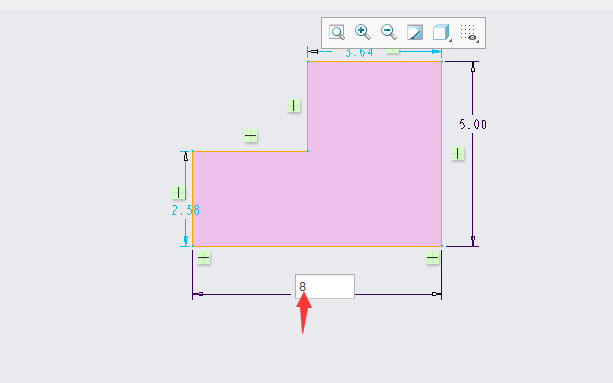The image size is (613, 383).
Task: Select the 5.00 height dimension value
Action: 473,125
